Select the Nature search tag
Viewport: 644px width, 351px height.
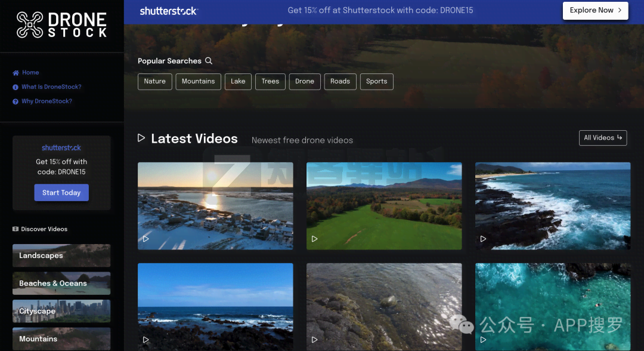pos(155,82)
